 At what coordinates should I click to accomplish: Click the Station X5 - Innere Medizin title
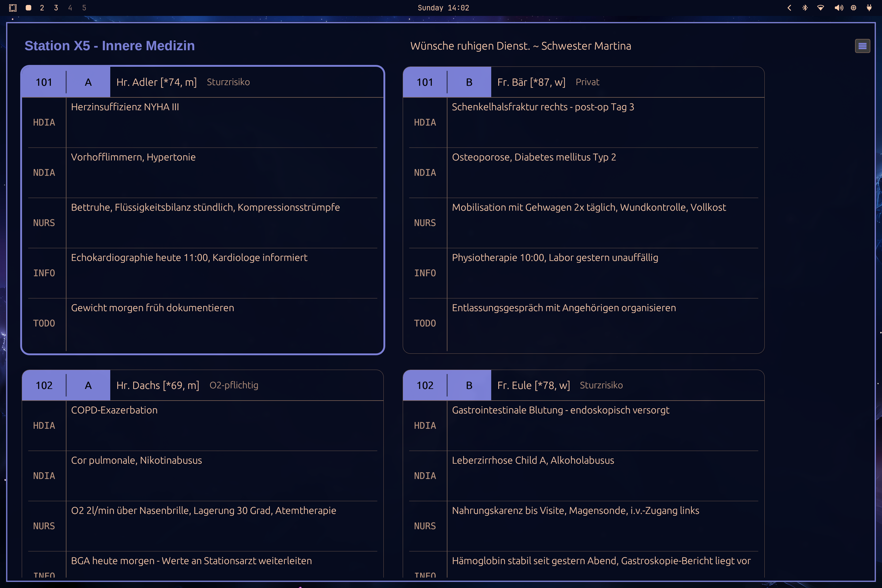coord(110,46)
